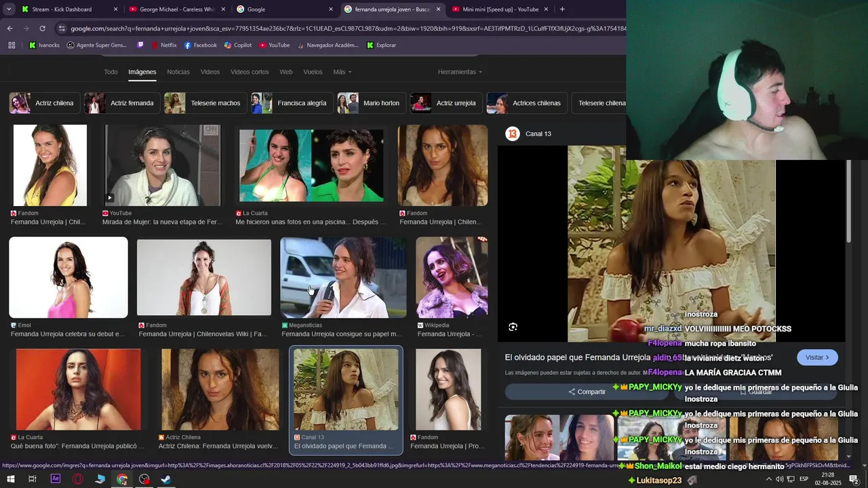Open YouTube Mirada de Mujer video result
The height and width of the screenshot is (488, 868).
click(x=163, y=165)
